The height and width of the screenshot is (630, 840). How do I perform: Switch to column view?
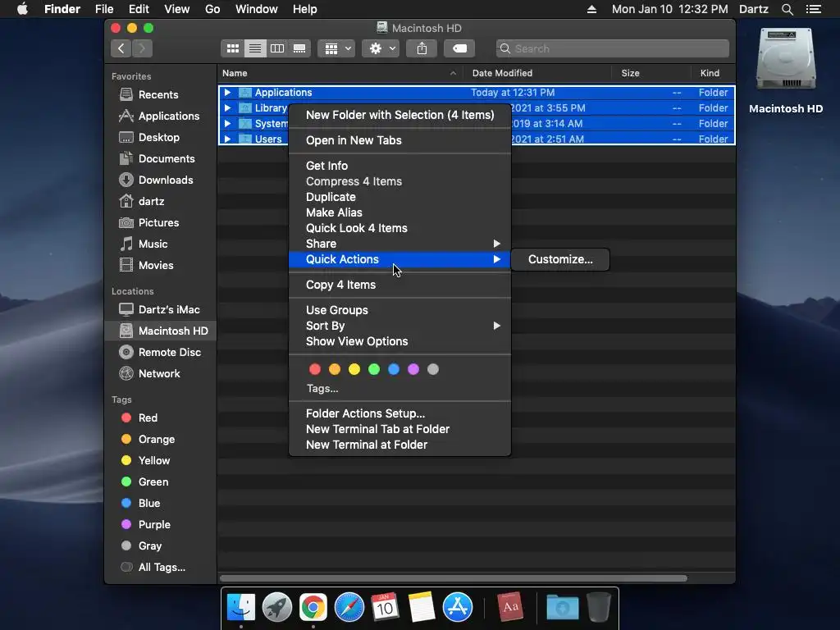pos(277,48)
